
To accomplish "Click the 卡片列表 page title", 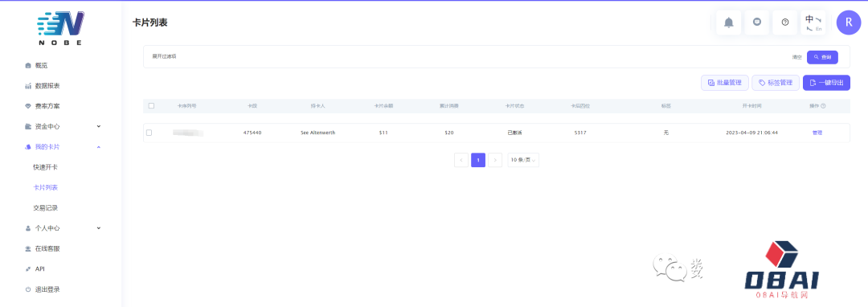I will click(x=150, y=23).
